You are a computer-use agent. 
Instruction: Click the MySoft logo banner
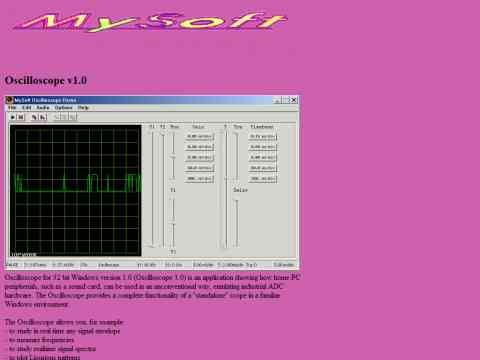pos(151,22)
